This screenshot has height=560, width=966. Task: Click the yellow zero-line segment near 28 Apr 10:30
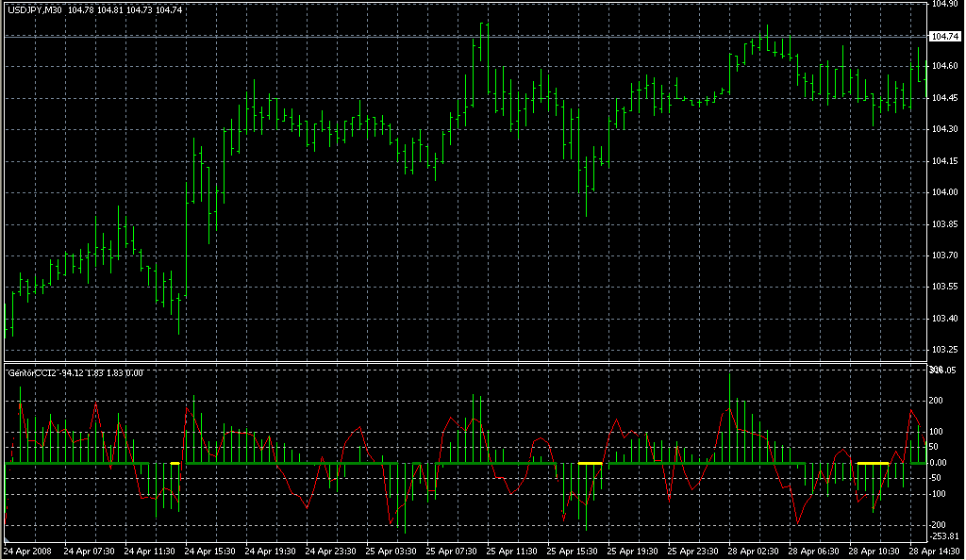click(873, 463)
